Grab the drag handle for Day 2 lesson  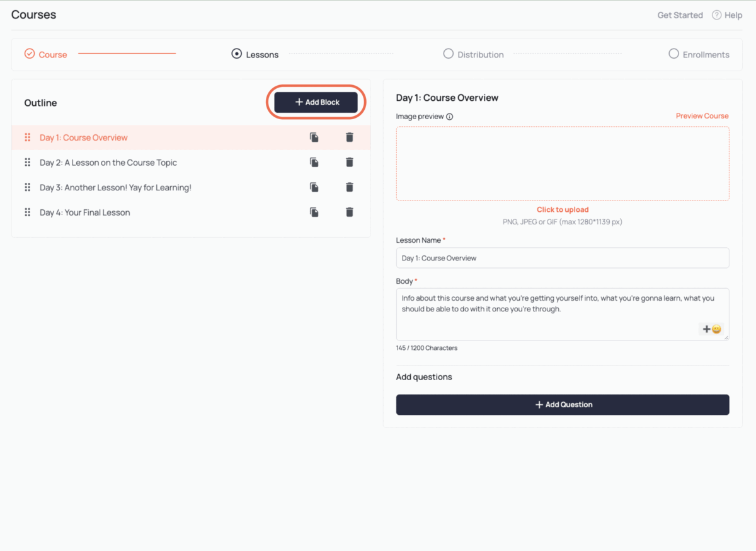point(27,162)
